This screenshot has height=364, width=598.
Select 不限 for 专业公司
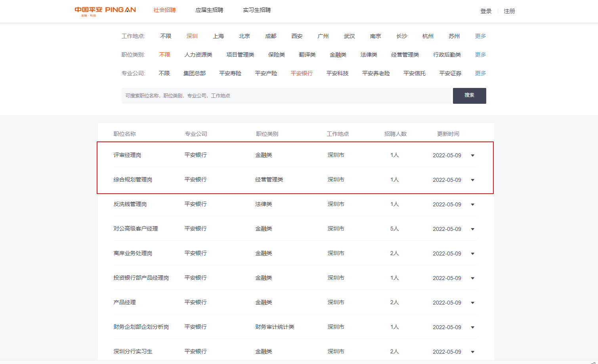pos(164,73)
